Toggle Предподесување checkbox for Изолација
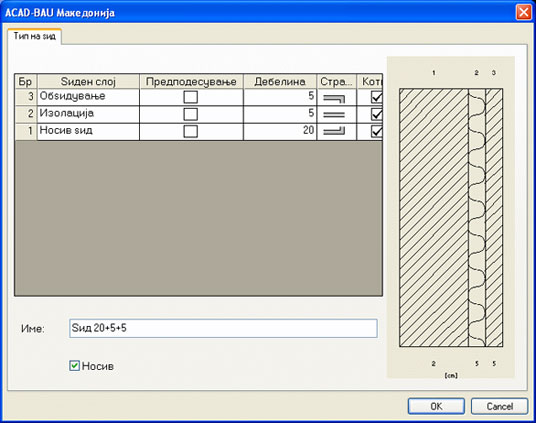Viewport: 536px width, 423px height. [x=190, y=114]
